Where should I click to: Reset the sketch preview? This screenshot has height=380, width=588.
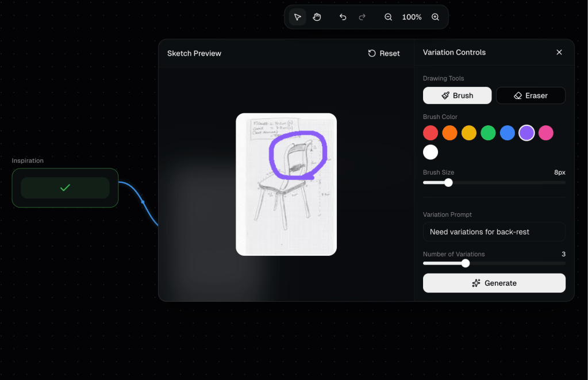point(384,53)
